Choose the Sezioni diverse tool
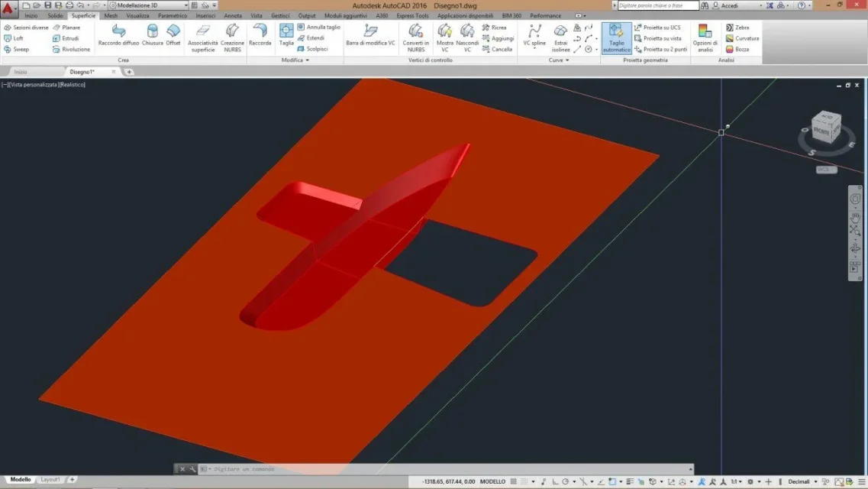 coord(26,28)
